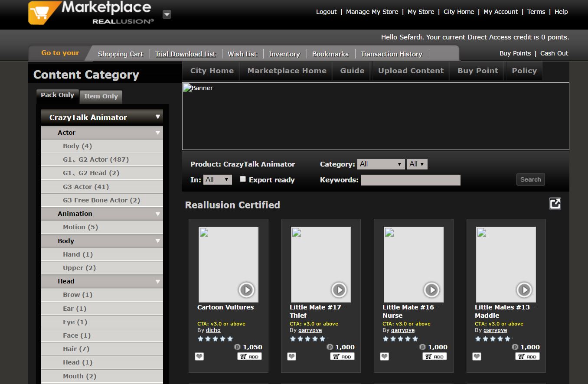Open the In: dropdown
This screenshot has height=384, width=588.
click(218, 179)
